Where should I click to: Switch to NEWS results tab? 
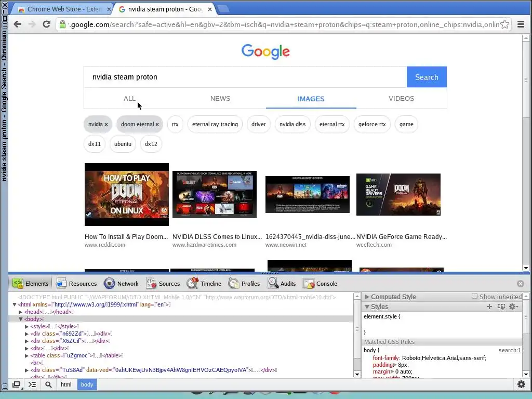coord(220,98)
